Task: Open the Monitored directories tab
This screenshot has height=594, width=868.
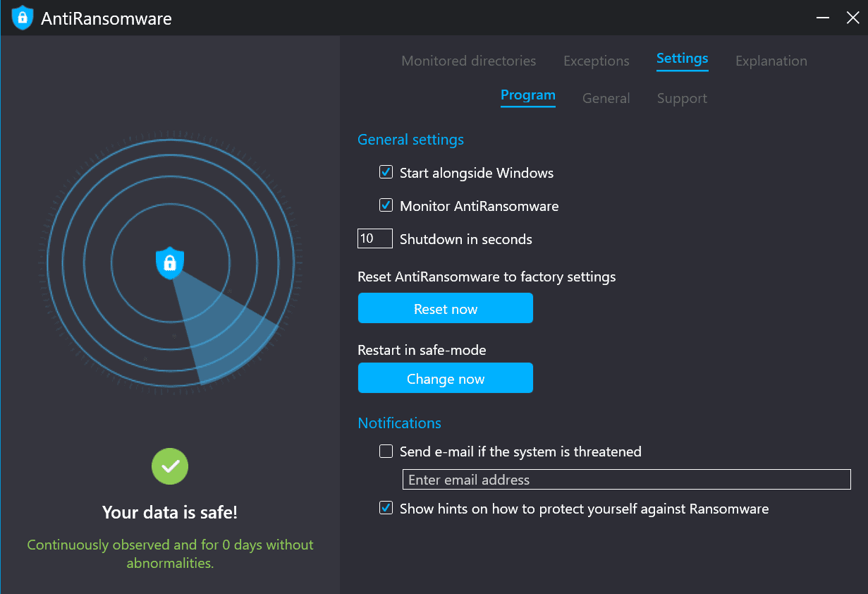Action: pyautogui.click(x=468, y=61)
